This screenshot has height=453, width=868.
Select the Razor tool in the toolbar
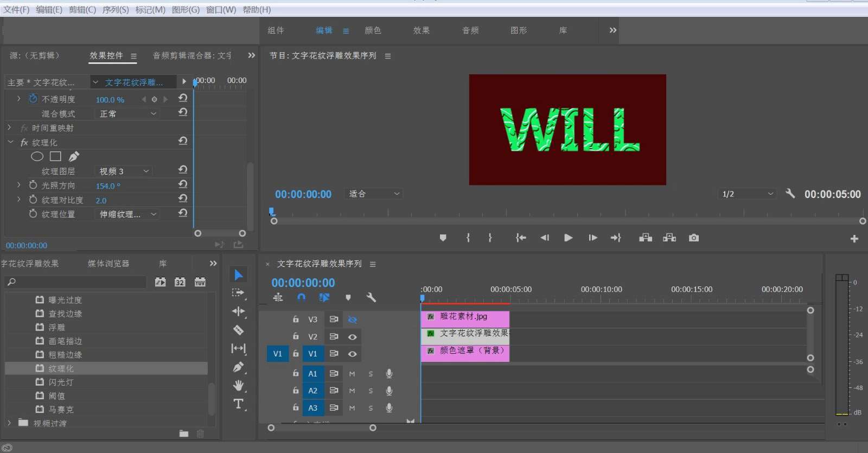(238, 330)
